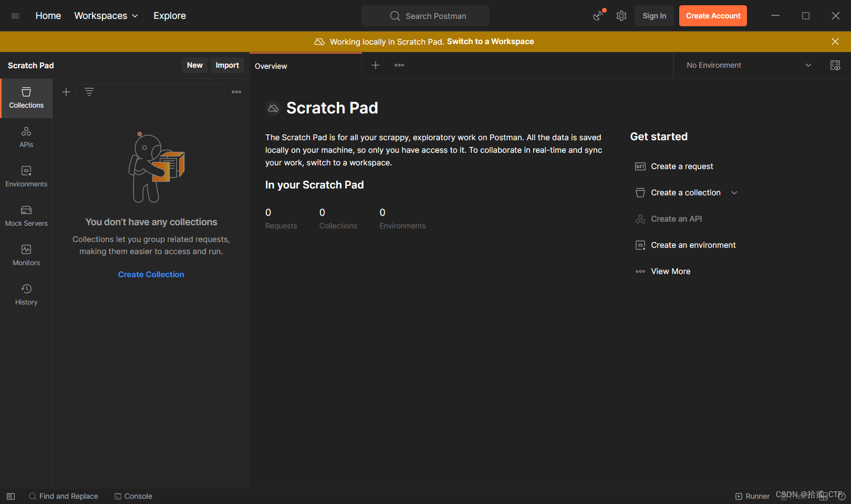Open the capture requests satellite icon
The image size is (851, 504).
click(x=598, y=16)
